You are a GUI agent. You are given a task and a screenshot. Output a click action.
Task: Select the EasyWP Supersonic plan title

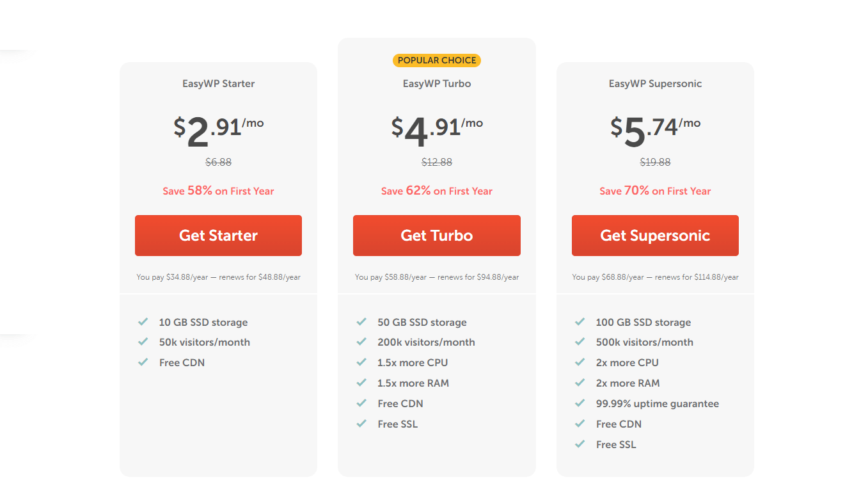tap(655, 84)
